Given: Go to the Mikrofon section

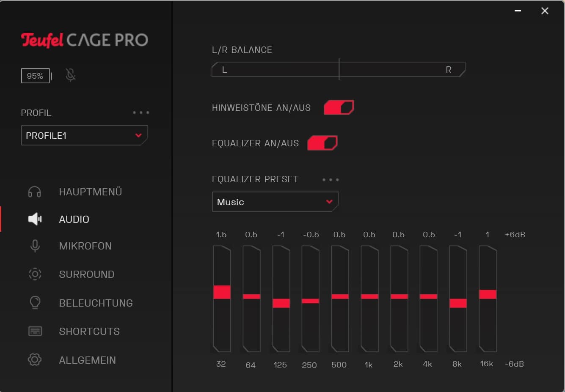Looking at the screenshot, I should [x=85, y=246].
